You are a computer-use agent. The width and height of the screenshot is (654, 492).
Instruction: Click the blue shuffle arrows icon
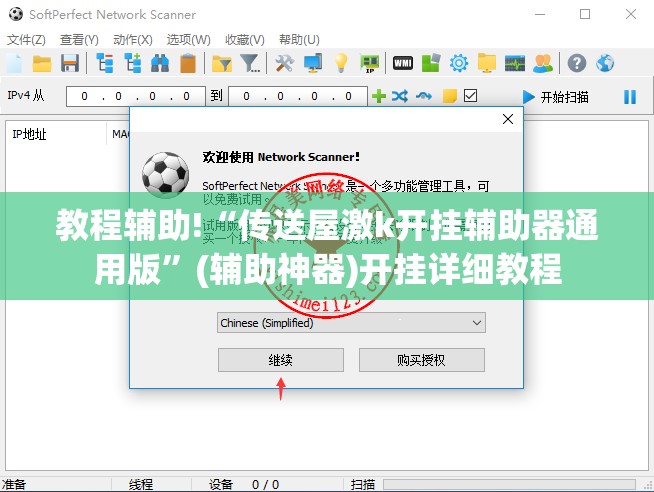click(400, 96)
